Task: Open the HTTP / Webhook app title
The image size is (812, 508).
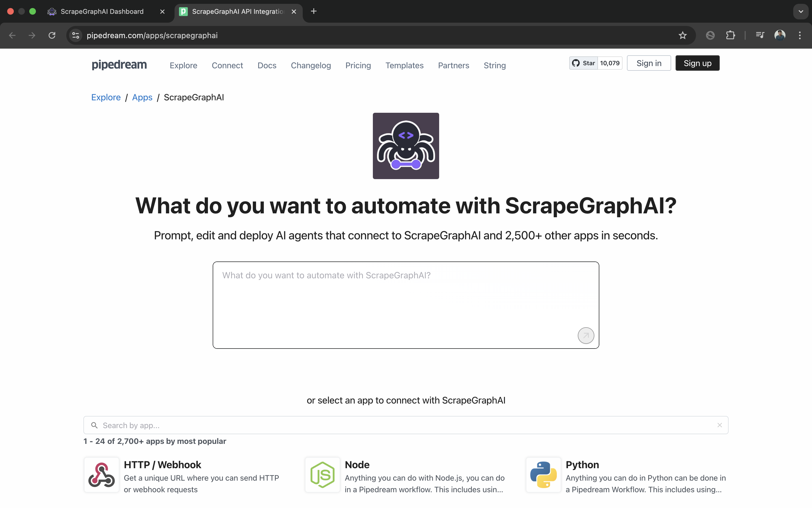Action: pyautogui.click(x=162, y=465)
